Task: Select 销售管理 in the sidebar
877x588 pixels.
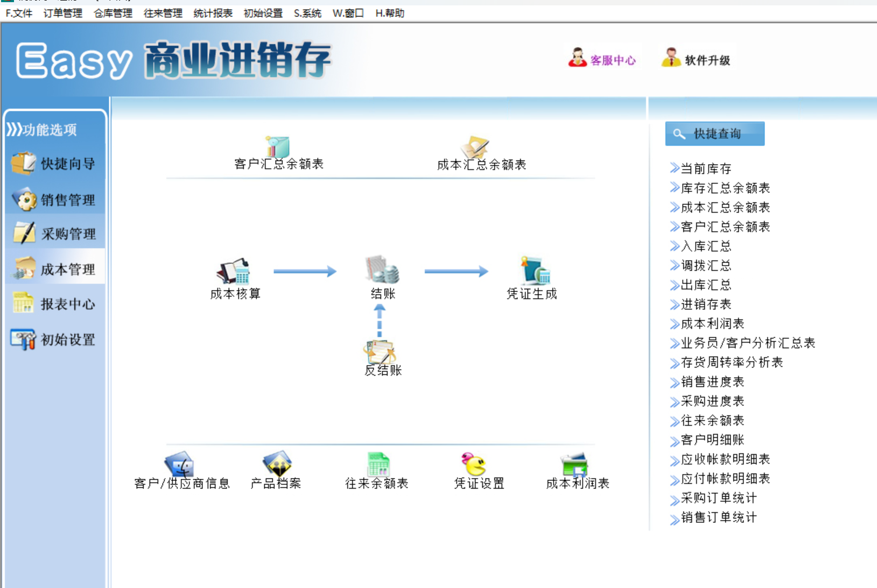Action: pyautogui.click(x=54, y=200)
